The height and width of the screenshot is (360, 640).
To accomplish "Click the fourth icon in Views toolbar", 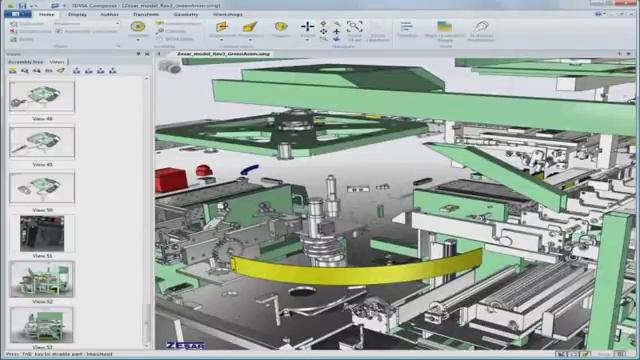I will (49, 71).
